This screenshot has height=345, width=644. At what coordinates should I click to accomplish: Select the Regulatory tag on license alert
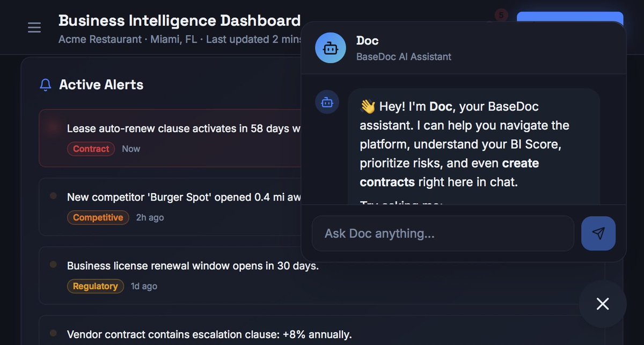click(x=96, y=286)
